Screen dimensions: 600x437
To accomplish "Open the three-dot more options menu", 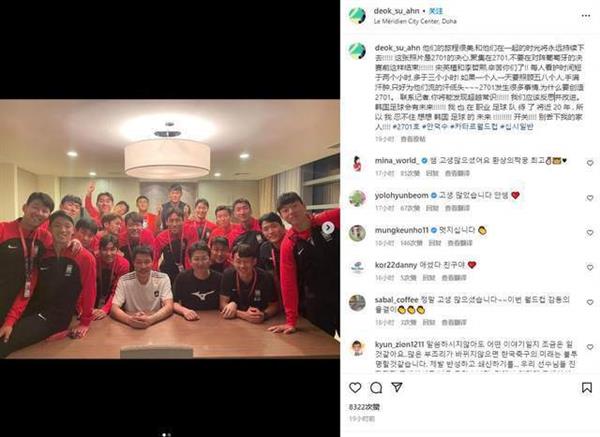I will (585, 16).
